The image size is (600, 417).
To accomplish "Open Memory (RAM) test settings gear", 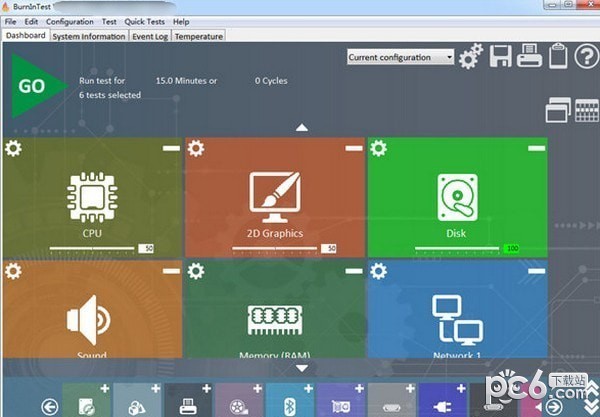I will click(196, 271).
